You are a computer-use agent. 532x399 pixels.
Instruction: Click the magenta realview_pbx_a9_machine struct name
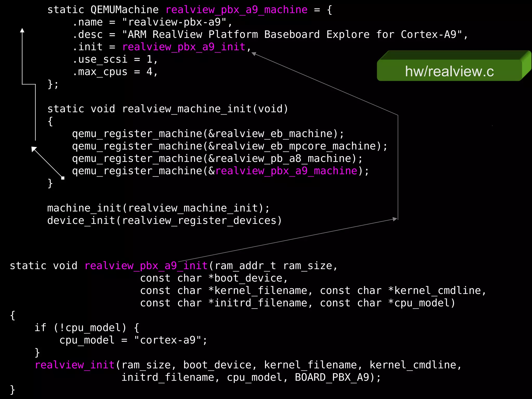(x=237, y=10)
